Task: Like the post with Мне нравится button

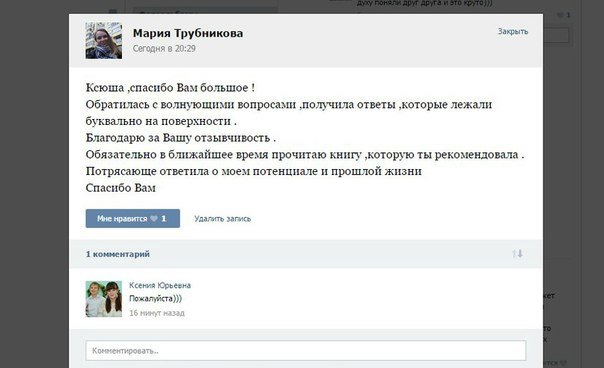Action: pos(133,218)
